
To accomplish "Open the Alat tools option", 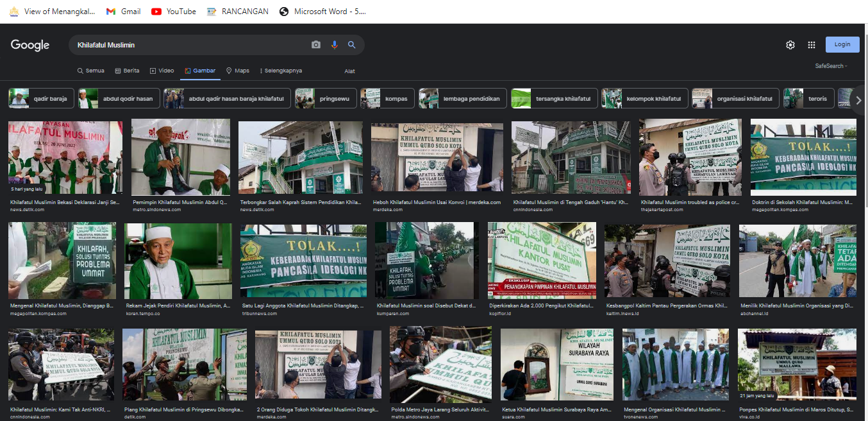I will [349, 71].
